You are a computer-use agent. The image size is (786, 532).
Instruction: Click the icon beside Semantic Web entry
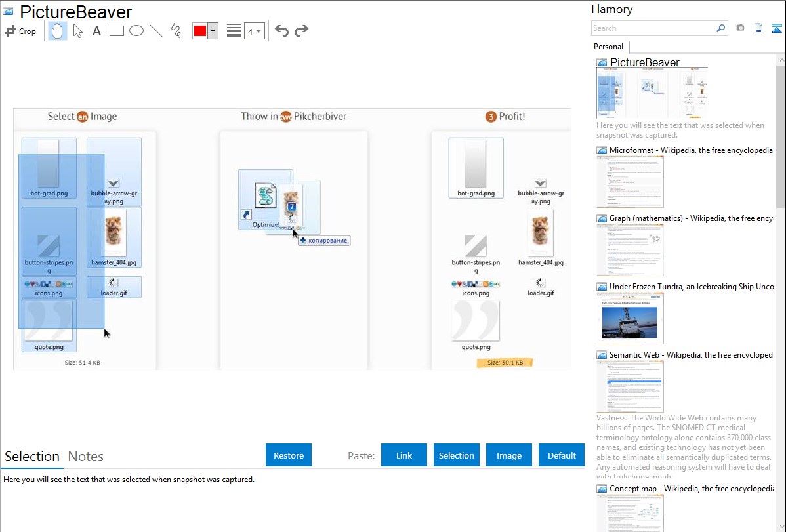pyautogui.click(x=602, y=355)
